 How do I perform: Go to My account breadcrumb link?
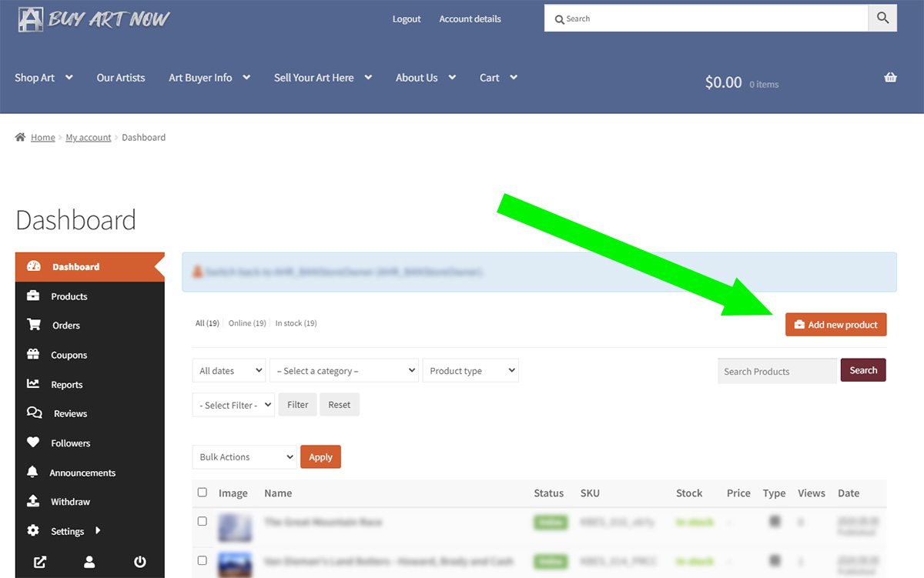(89, 137)
